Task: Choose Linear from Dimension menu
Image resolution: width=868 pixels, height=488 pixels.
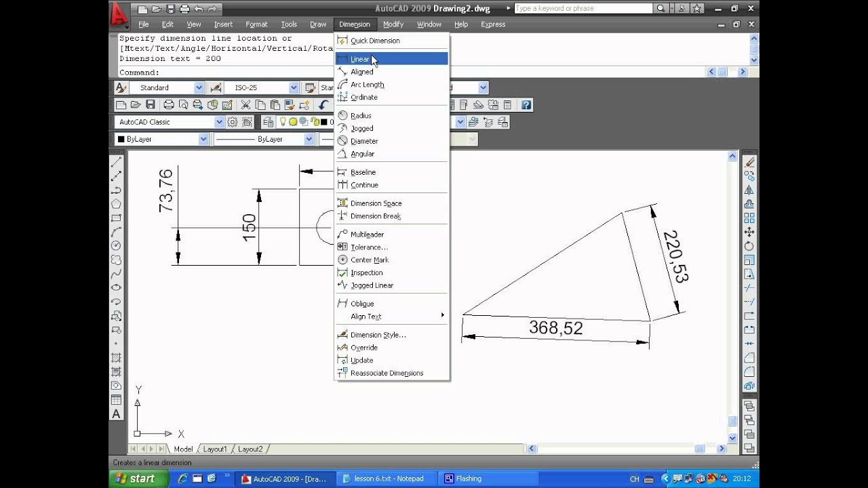Action: click(x=392, y=59)
